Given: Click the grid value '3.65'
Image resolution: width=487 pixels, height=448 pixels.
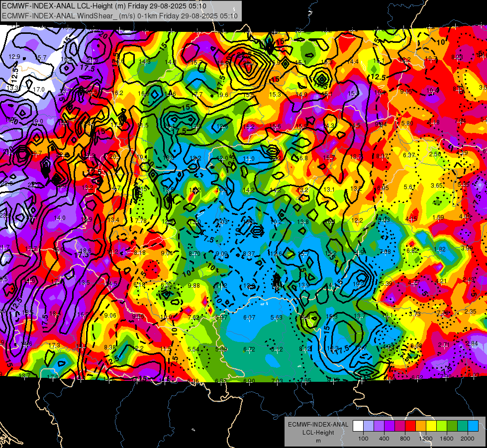Looking at the screenshot, I should 436,186.
